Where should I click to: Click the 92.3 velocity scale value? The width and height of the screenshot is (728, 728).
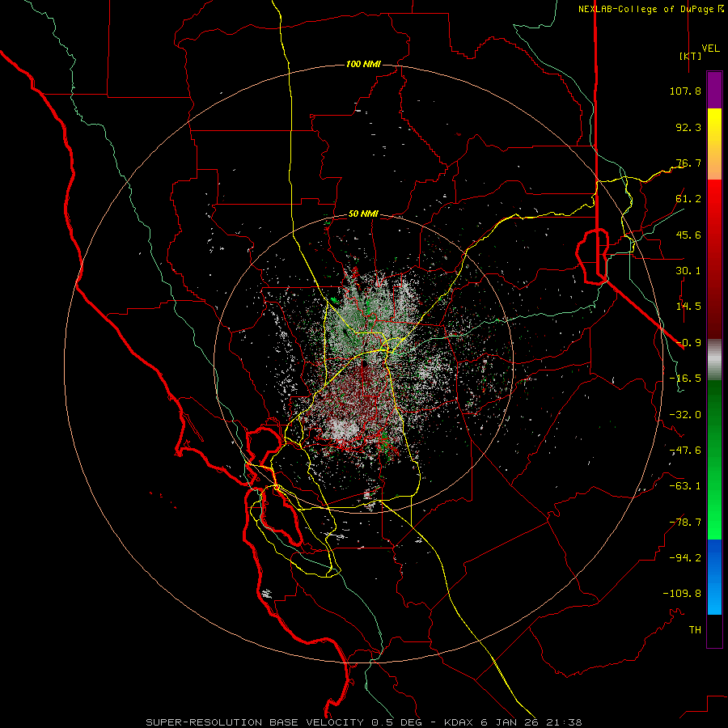point(688,127)
